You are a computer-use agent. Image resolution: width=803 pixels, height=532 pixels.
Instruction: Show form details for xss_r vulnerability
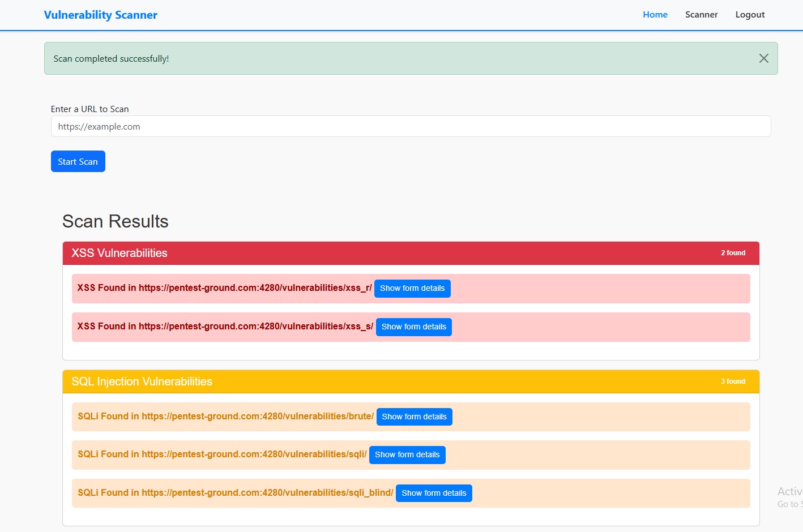point(412,289)
